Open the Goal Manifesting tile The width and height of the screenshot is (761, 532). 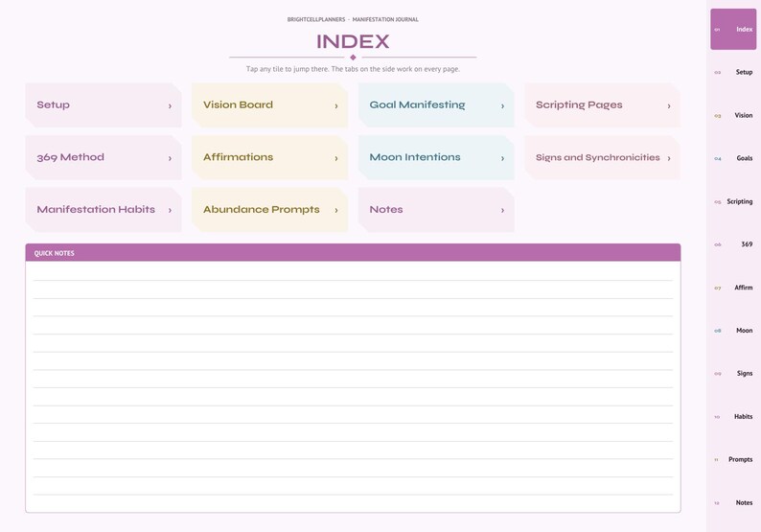pos(436,105)
